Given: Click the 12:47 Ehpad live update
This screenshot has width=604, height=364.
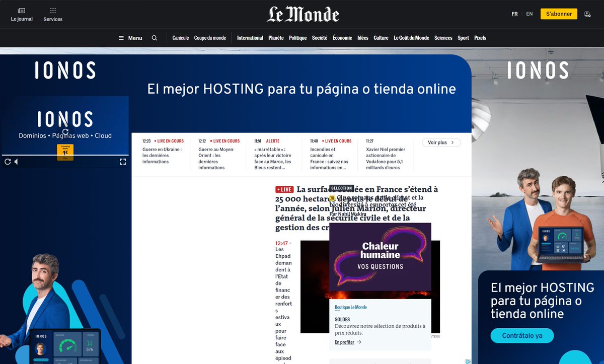Looking at the screenshot, I should click(x=283, y=302).
